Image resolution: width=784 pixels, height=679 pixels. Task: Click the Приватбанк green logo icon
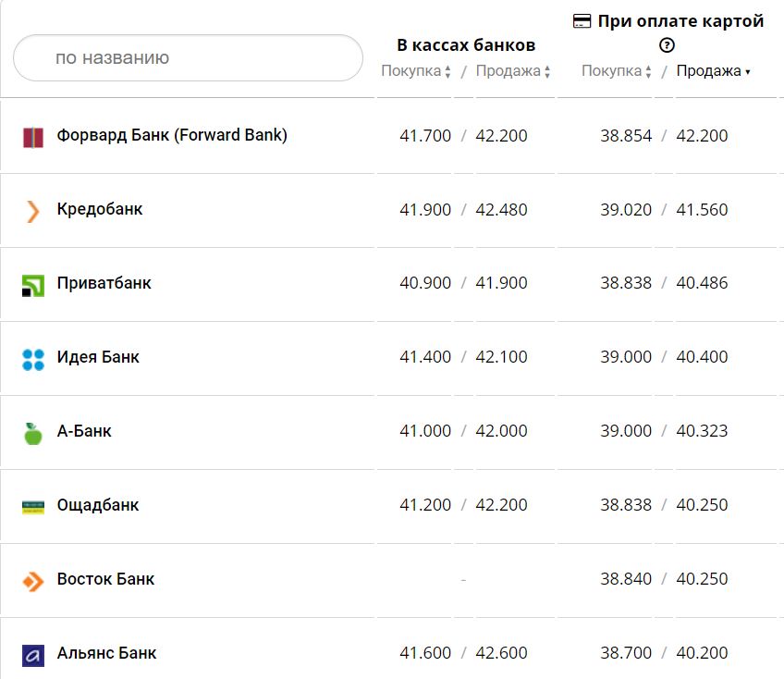pos(32,285)
